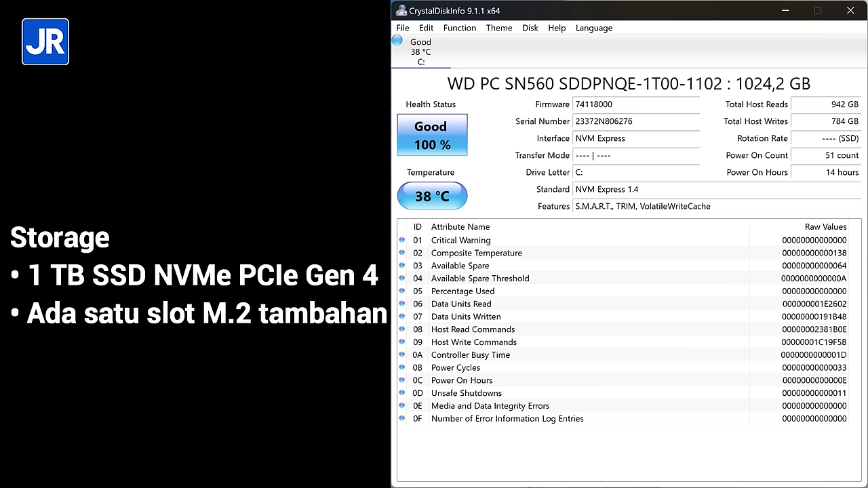The image size is (868, 488).
Task: Click the status orb for Host Read Commands
Action: pos(402,329)
